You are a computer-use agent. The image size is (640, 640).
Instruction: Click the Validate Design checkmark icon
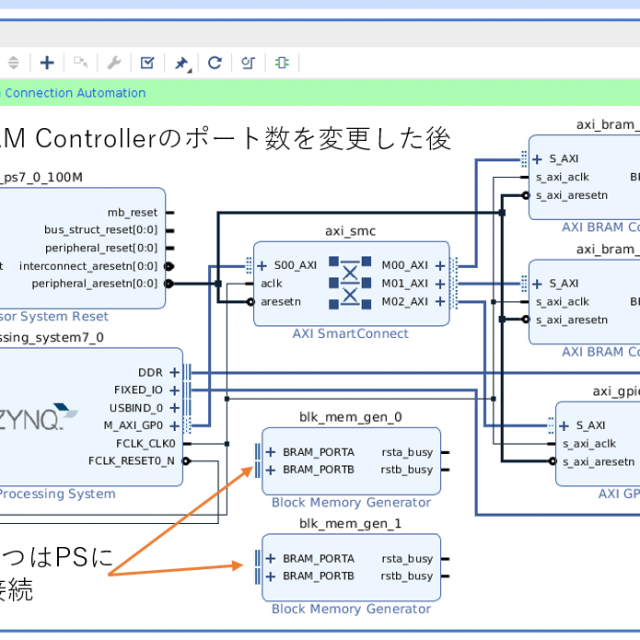click(147, 63)
